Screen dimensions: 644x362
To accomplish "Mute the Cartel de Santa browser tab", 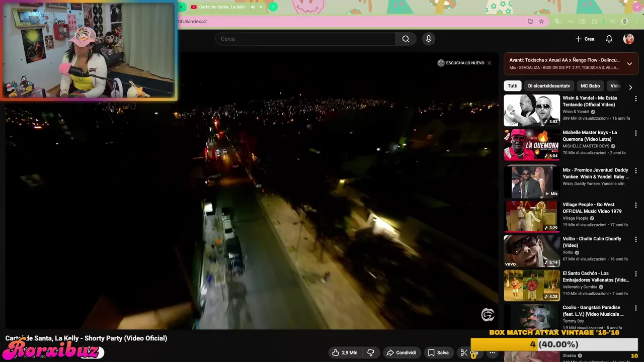I will click(253, 7).
